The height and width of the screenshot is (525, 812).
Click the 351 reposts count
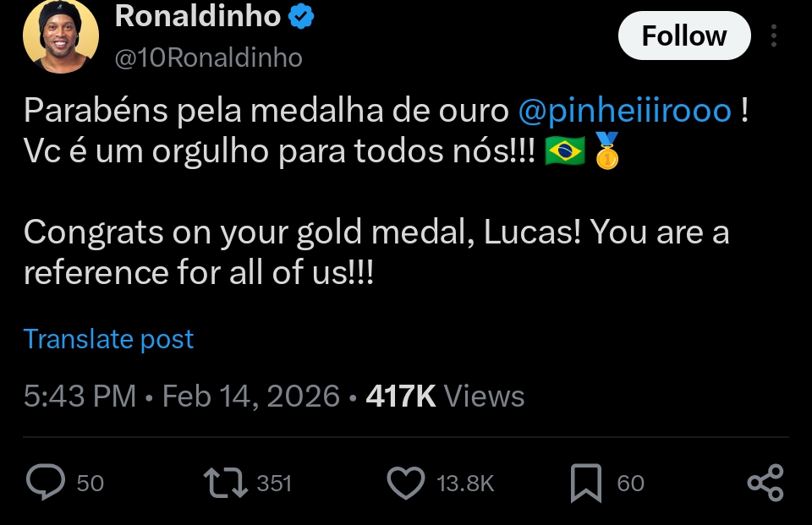[274, 484]
